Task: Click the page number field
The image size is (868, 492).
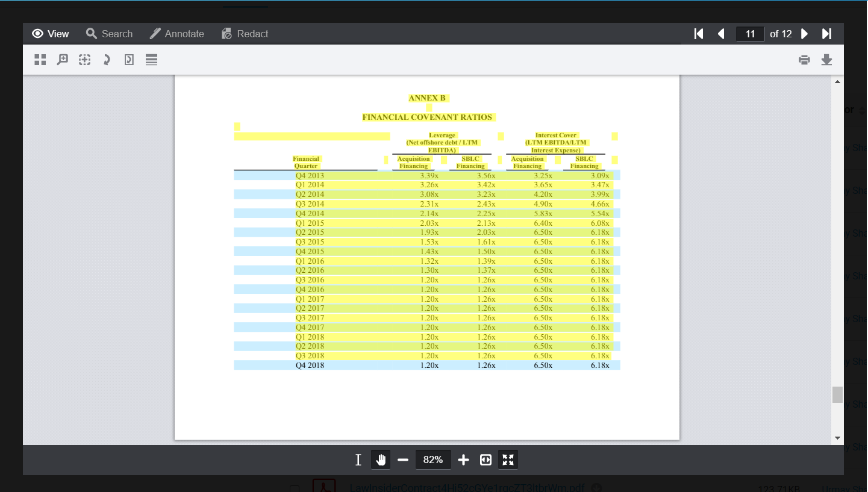Action: [750, 34]
